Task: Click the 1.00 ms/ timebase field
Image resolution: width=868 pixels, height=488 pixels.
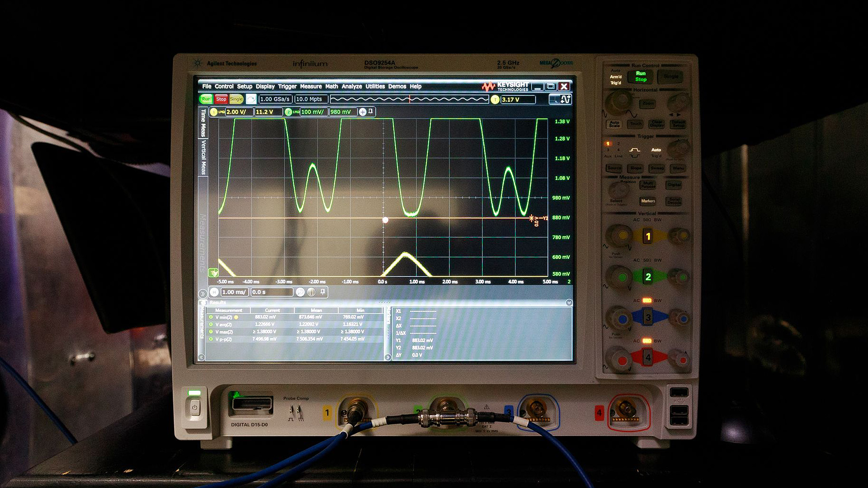Action: click(234, 292)
